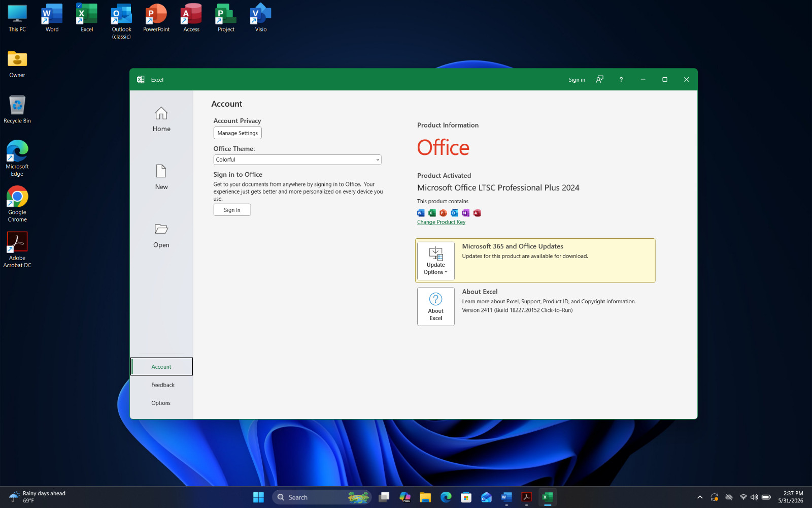Screen dimensions: 812x508
Task: Switch to Word in the taskbar
Action: pyautogui.click(x=506, y=497)
